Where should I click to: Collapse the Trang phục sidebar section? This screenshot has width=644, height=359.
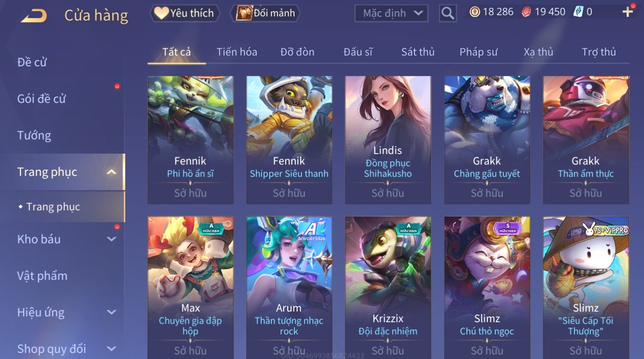[111, 172]
